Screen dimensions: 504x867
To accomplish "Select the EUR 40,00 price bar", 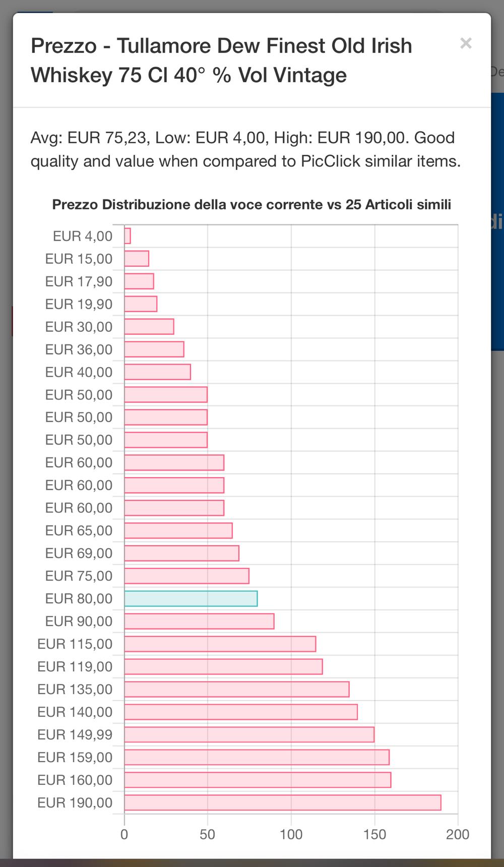I will point(157,372).
